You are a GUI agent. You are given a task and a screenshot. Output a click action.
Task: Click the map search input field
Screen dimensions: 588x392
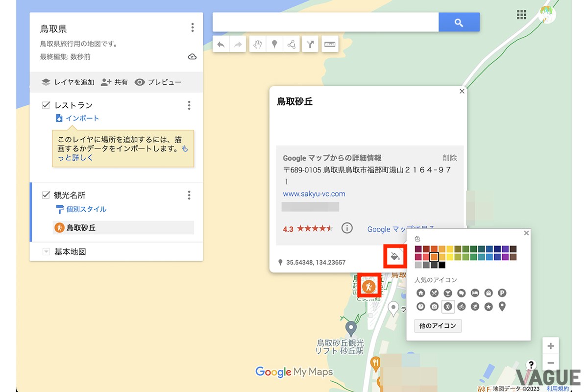coord(325,22)
